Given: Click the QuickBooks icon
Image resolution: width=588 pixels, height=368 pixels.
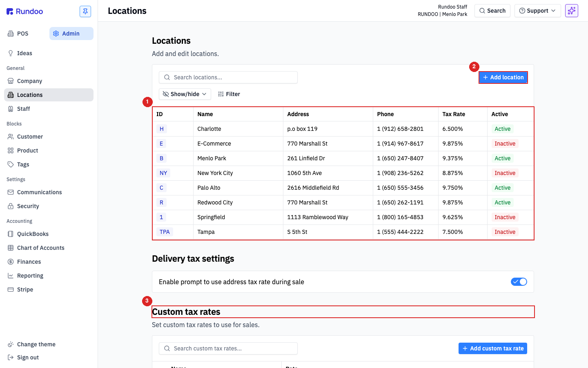Looking at the screenshot, I should 11,234.
